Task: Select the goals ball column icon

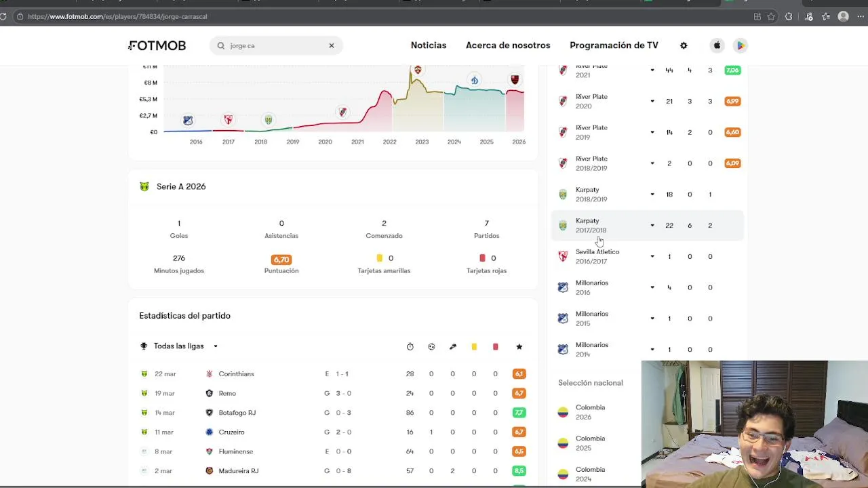Action: (x=431, y=346)
